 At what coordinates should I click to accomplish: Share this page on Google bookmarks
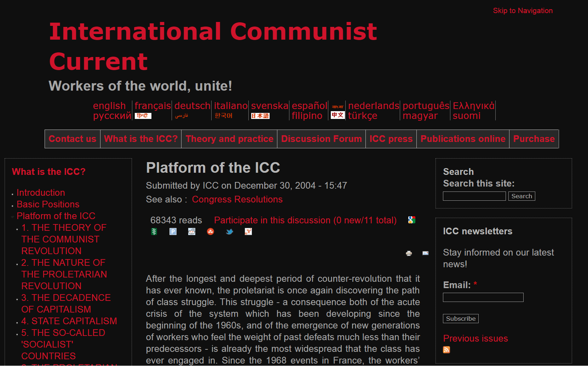click(x=411, y=220)
